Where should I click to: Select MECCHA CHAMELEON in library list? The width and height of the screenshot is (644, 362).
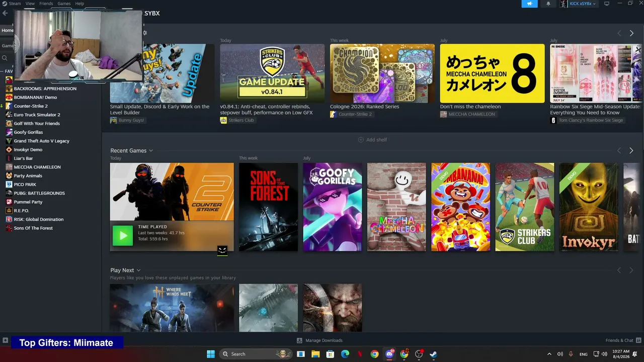pyautogui.click(x=37, y=167)
